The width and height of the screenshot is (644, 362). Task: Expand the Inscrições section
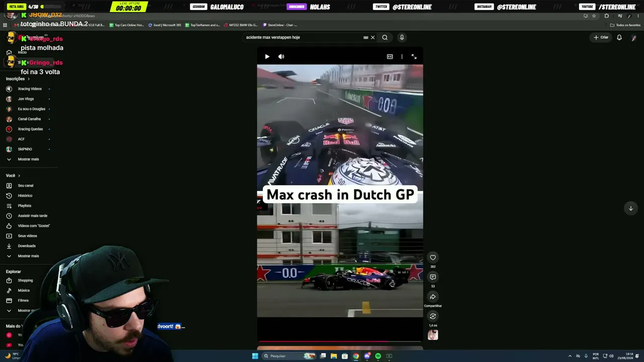pyautogui.click(x=18, y=79)
